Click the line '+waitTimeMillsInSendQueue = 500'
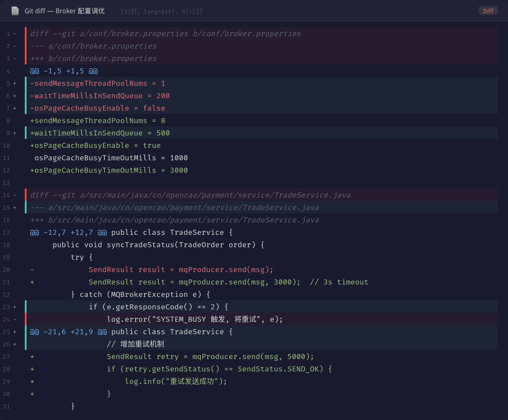Image resolution: width=508 pixels, height=420 pixels. click(x=100, y=133)
